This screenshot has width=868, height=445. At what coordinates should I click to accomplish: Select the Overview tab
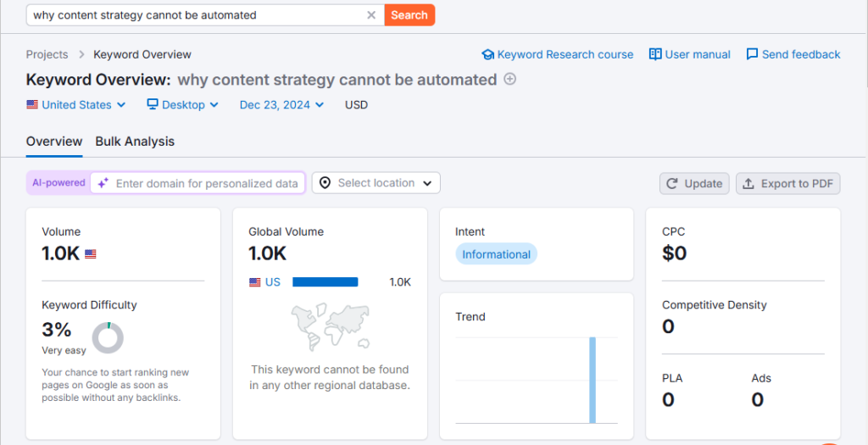point(54,142)
